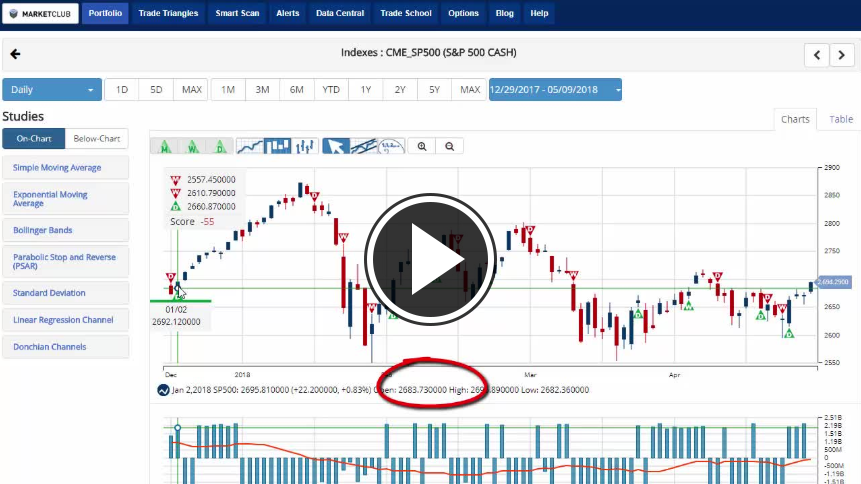Toggle the daily Trade Triangle icon
The image size is (861, 484).
point(220,146)
